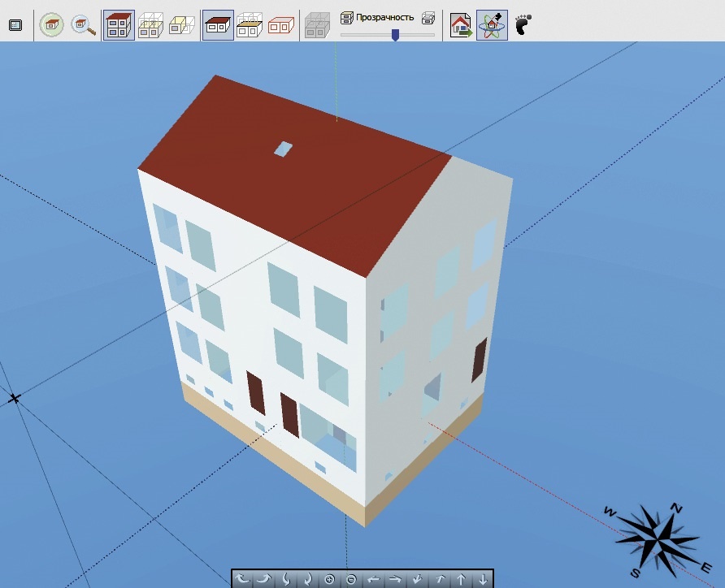Click the skylight window on the red roof
This screenshot has height=588, width=725.
(283, 149)
